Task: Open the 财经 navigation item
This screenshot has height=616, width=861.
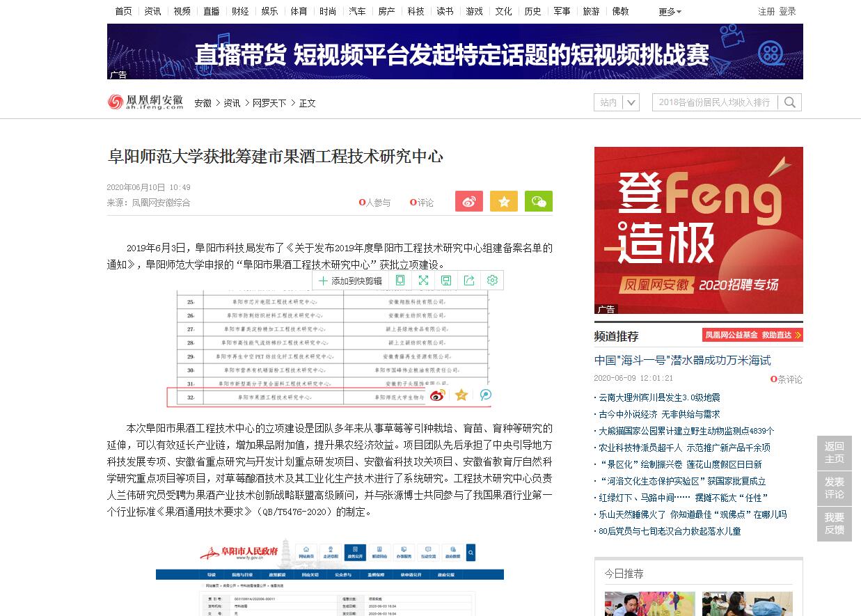Action: 240,11
